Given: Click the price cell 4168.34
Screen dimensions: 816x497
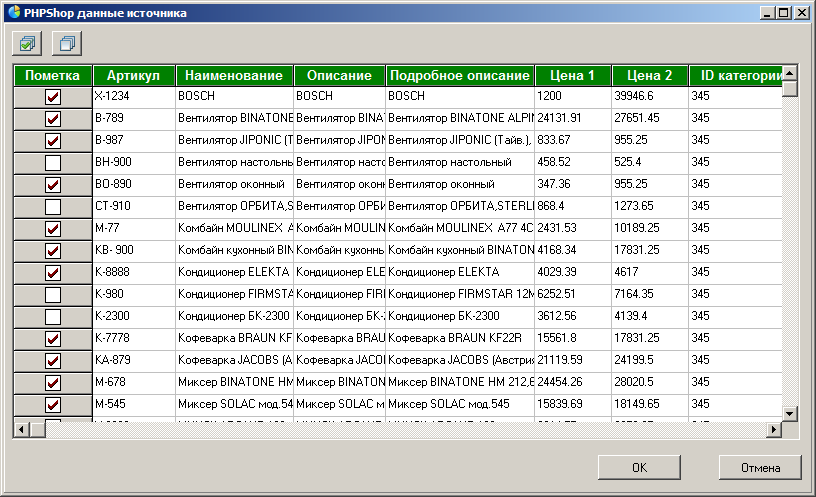Looking at the screenshot, I should pos(572,250).
